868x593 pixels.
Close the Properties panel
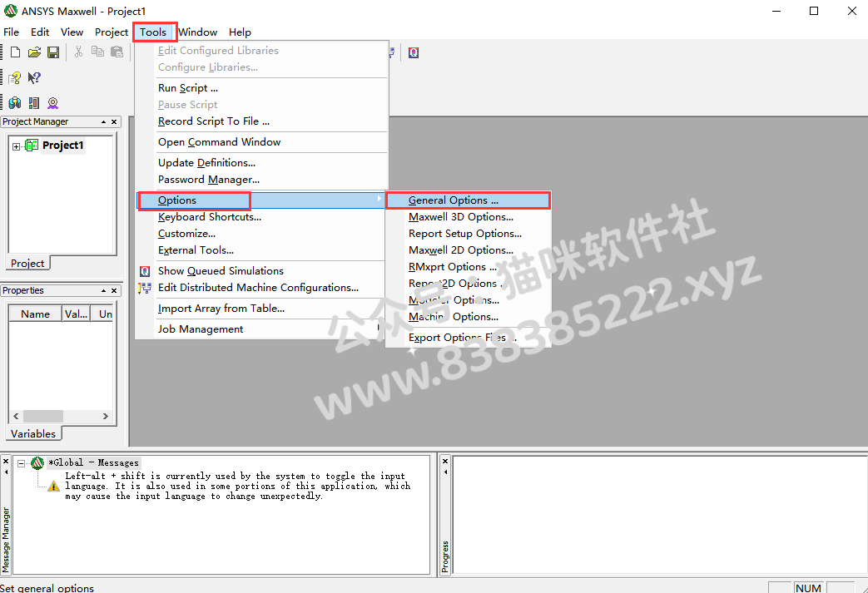(x=114, y=290)
